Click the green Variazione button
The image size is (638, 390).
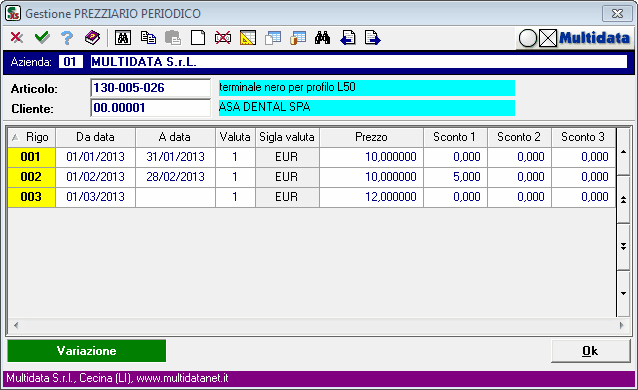pyautogui.click(x=87, y=351)
